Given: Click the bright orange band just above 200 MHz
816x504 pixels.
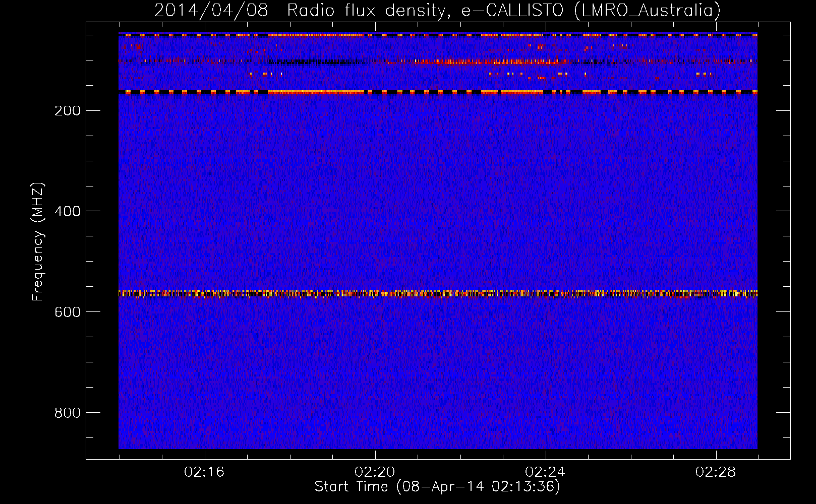Looking at the screenshot, I should (438, 93).
